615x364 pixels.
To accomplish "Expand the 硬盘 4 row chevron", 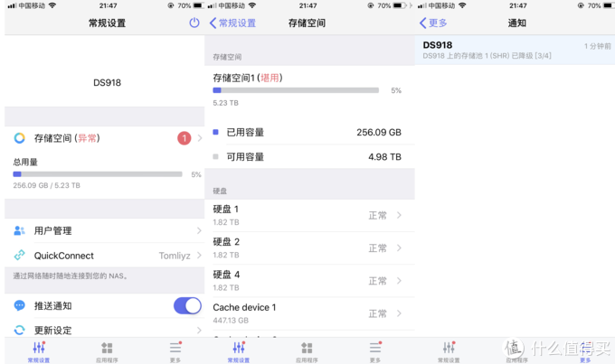I will 399,281.
